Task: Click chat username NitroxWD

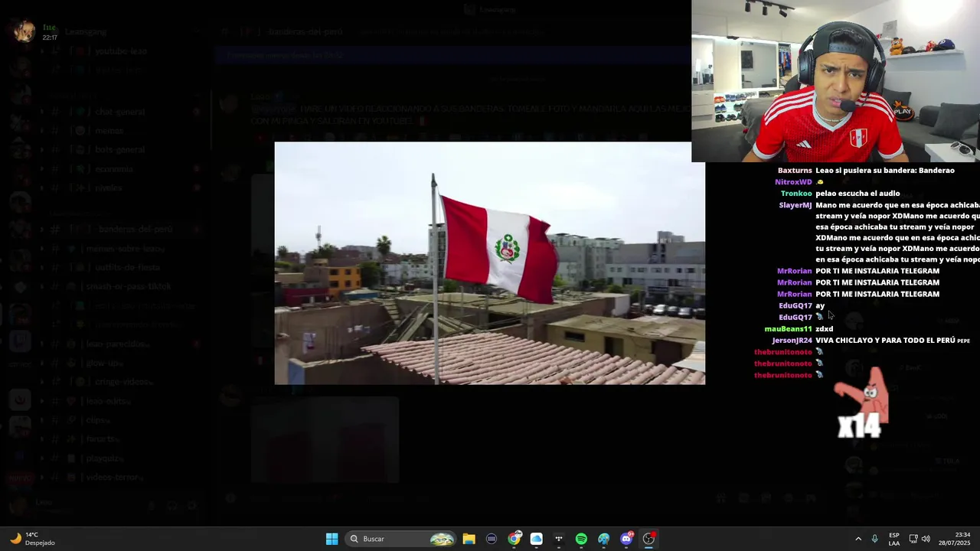Action: (793, 182)
